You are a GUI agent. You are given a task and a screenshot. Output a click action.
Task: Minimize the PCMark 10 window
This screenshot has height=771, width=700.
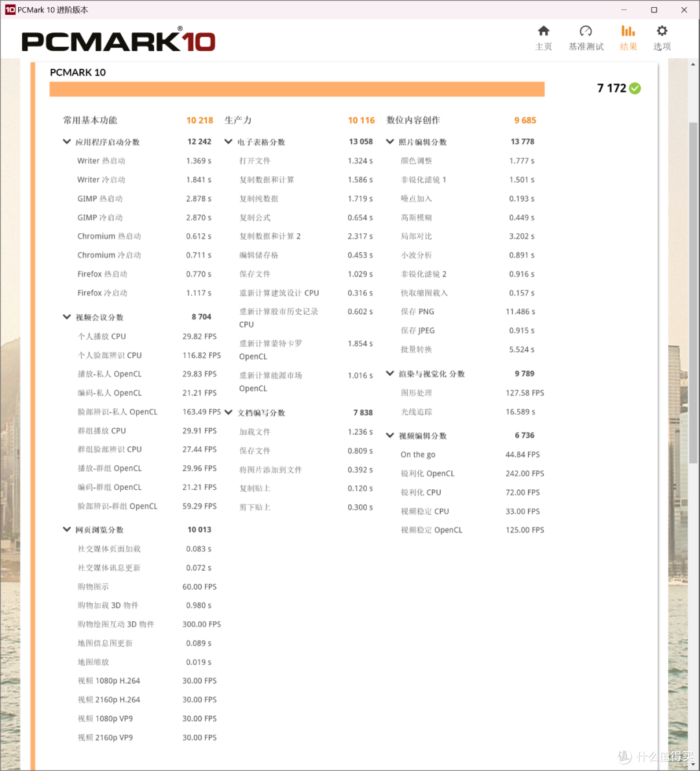(624, 10)
